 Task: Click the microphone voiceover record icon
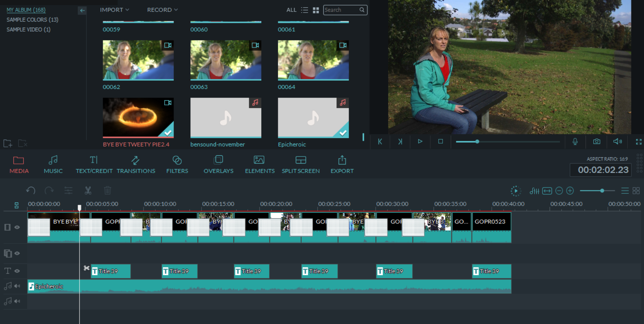[575, 142]
